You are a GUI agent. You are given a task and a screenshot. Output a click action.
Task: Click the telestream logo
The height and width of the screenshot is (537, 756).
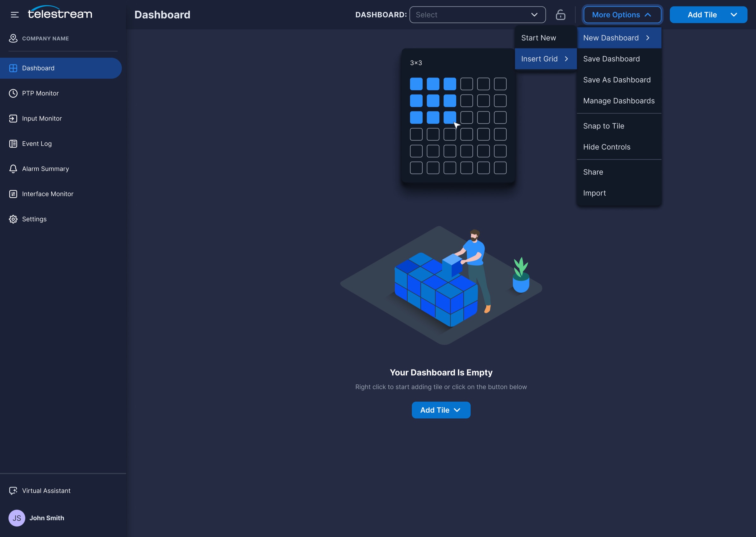point(60,12)
